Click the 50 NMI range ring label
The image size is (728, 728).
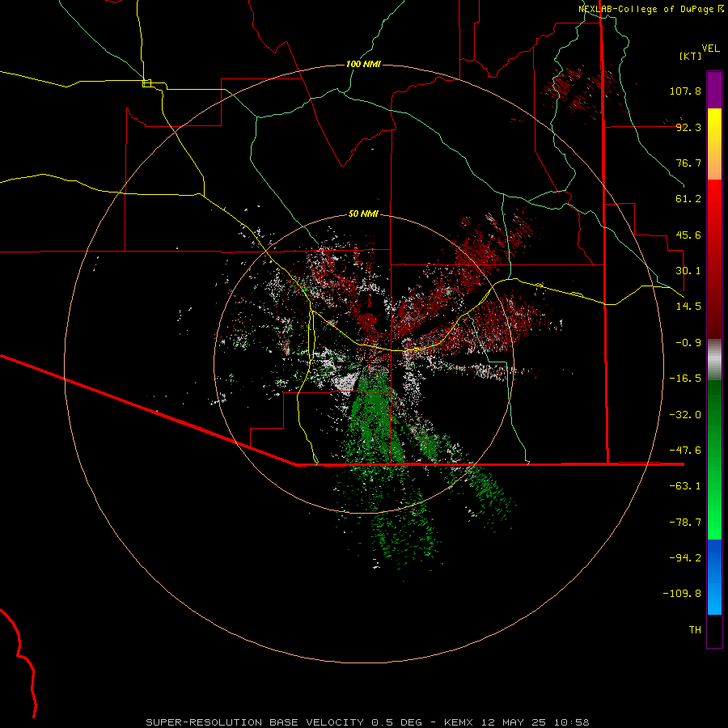click(363, 214)
